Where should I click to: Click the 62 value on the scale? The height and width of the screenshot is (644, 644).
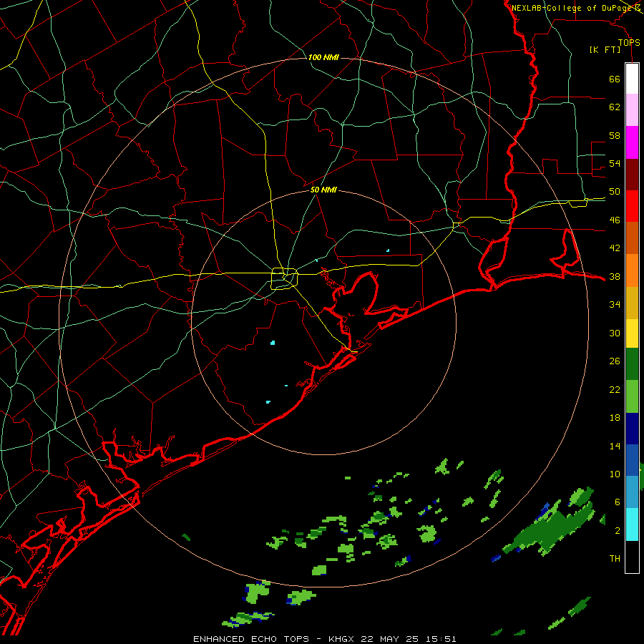coord(615,107)
